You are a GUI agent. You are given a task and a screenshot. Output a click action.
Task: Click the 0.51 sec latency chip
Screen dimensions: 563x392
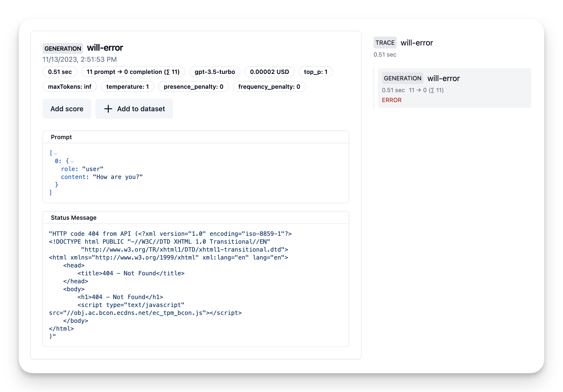coord(60,72)
